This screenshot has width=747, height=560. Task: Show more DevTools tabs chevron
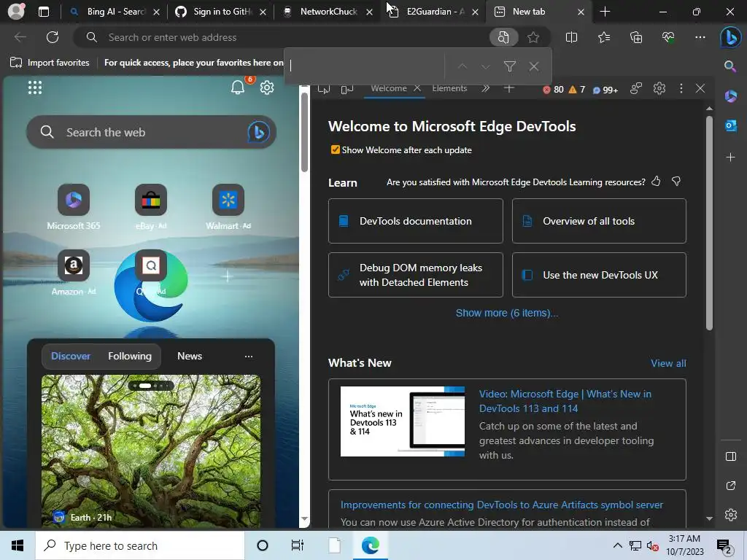[x=485, y=88]
